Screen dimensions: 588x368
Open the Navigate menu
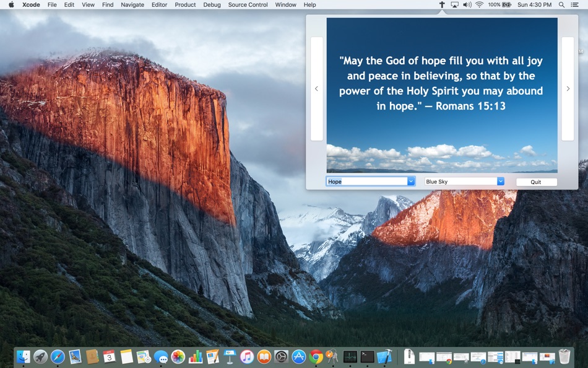[x=132, y=4]
